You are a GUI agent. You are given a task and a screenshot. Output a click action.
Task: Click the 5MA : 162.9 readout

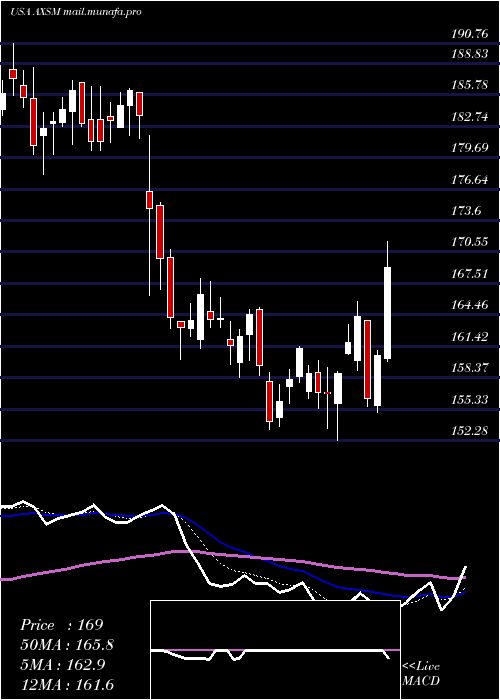pyautogui.click(x=62, y=665)
